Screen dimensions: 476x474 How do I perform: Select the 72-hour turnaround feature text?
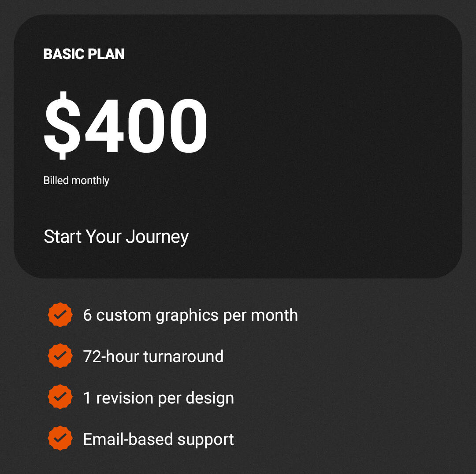pos(153,356)
